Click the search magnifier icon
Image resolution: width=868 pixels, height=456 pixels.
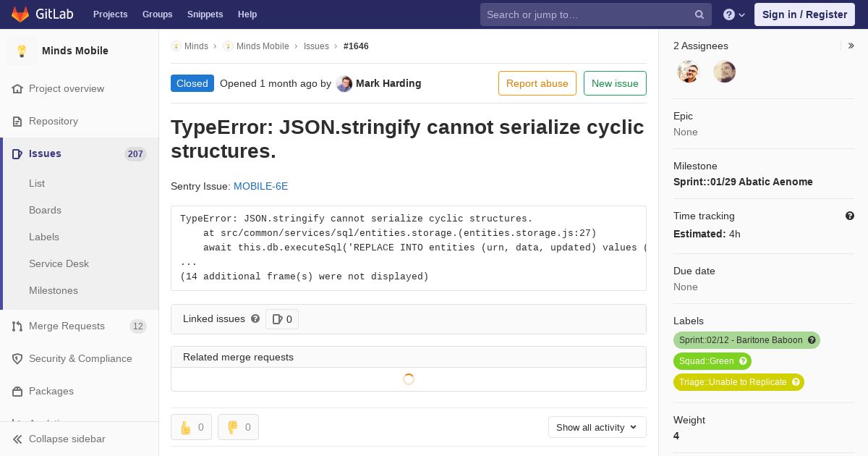pos(699,14)
